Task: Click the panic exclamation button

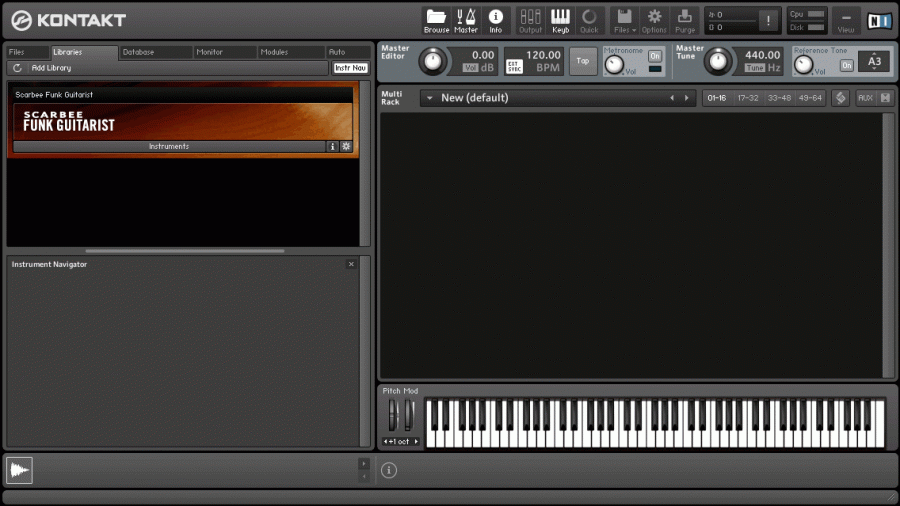Action: (768, 21)
